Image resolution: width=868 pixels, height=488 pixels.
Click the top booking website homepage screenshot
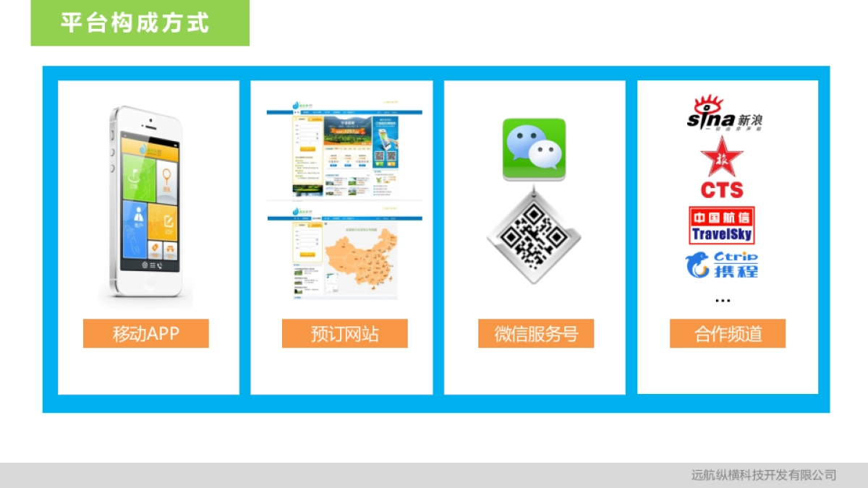click(x=344, y=153)
